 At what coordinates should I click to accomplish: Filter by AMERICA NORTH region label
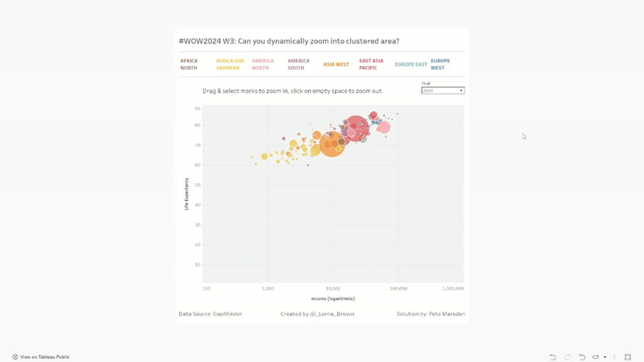tap(262, 64)
